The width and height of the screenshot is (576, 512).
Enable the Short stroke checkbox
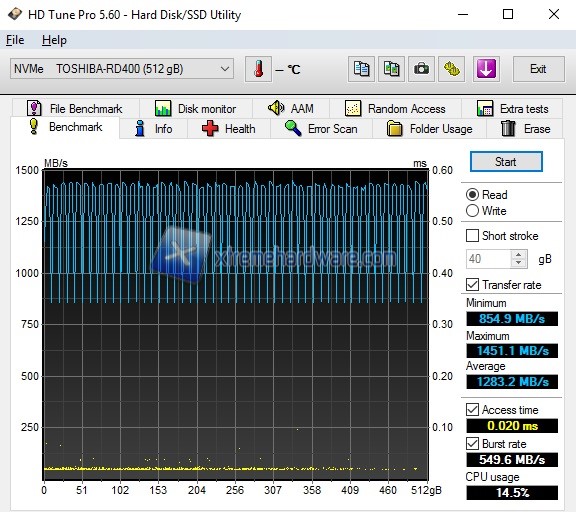click(x=472, y=236)
